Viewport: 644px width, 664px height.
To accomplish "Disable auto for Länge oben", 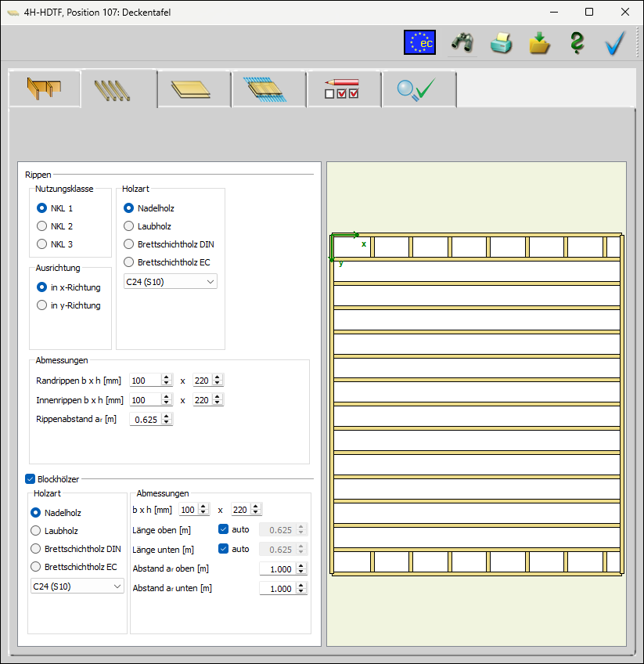I will 224,529.
